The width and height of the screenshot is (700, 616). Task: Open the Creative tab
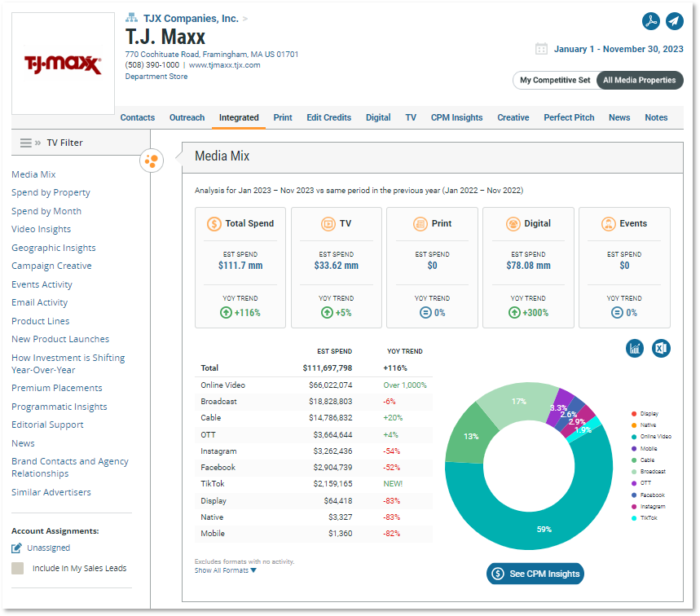coord(513,117)
